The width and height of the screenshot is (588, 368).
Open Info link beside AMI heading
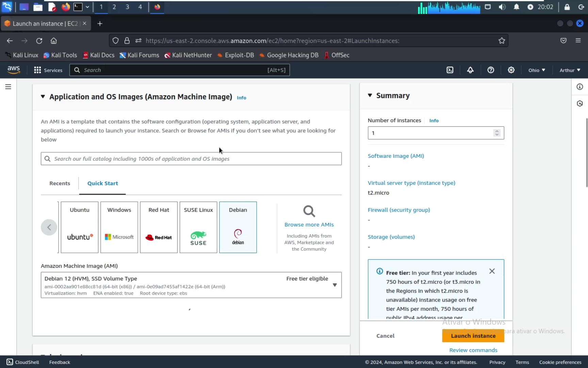click(242, 98)
